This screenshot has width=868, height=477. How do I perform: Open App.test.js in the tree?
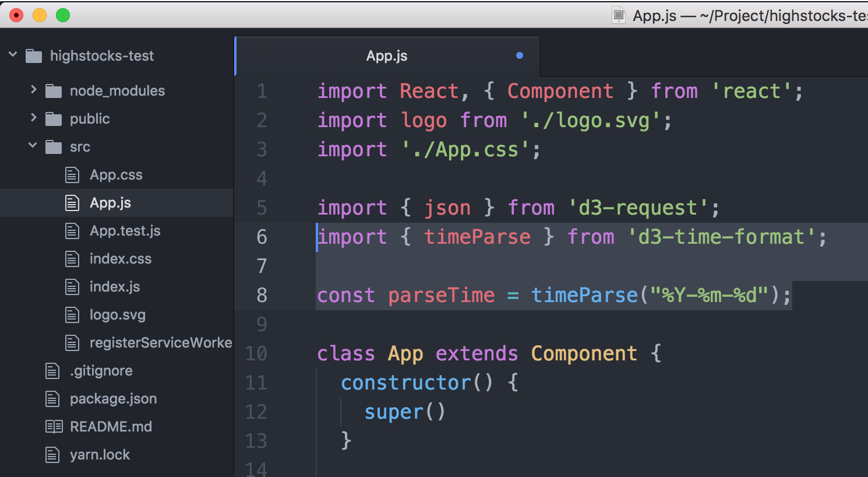coord(125,231)
